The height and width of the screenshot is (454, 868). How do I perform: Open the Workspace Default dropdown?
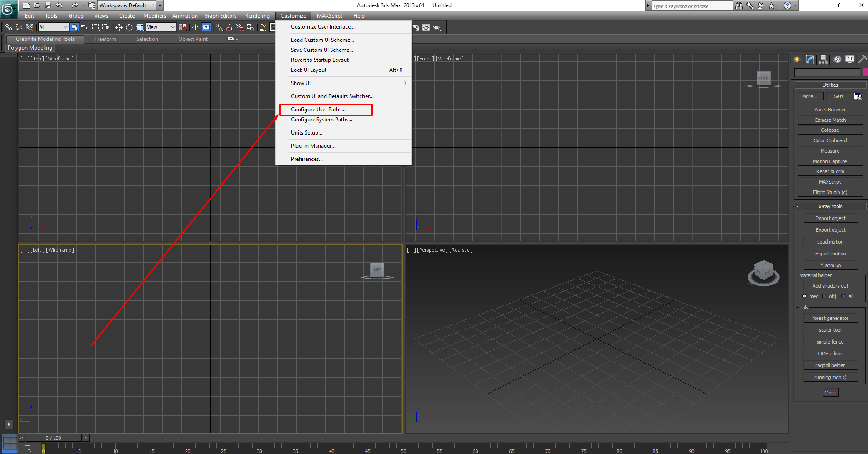pyautogui.click(x=127, y=5)
